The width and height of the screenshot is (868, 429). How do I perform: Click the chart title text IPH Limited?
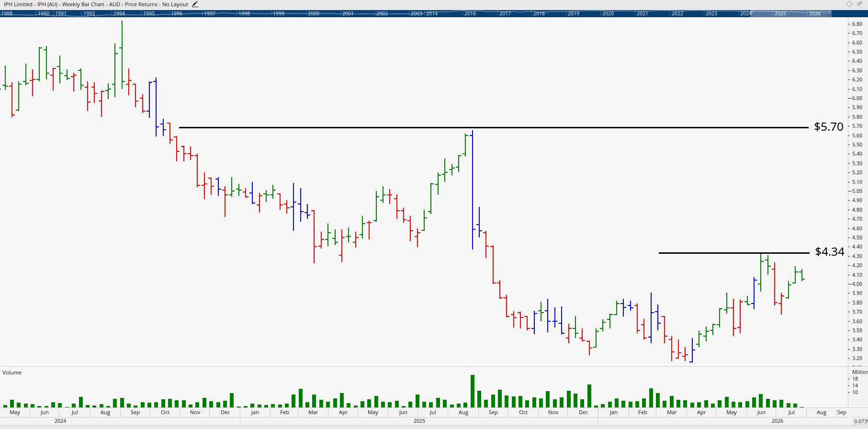click(18, 4)
